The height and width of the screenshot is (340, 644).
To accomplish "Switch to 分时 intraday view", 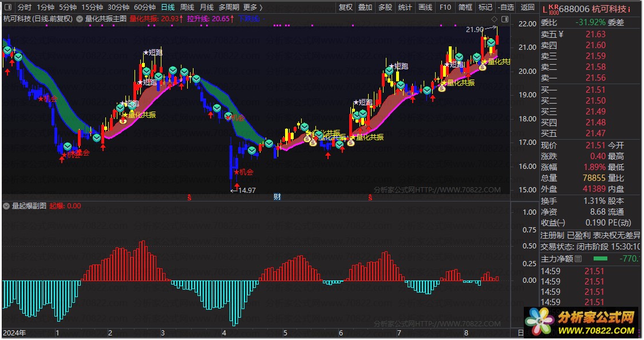I will pyautogui.click(x=25, y=7).
